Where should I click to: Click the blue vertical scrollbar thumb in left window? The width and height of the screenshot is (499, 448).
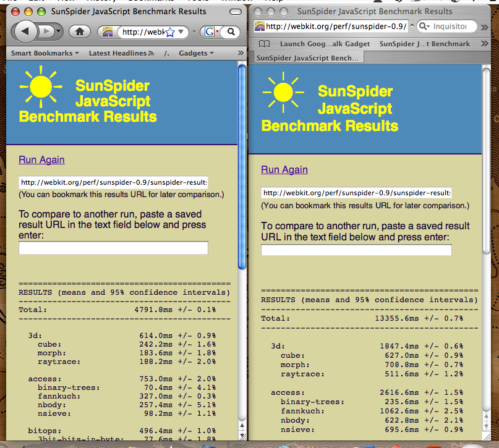tap(242, 167)
